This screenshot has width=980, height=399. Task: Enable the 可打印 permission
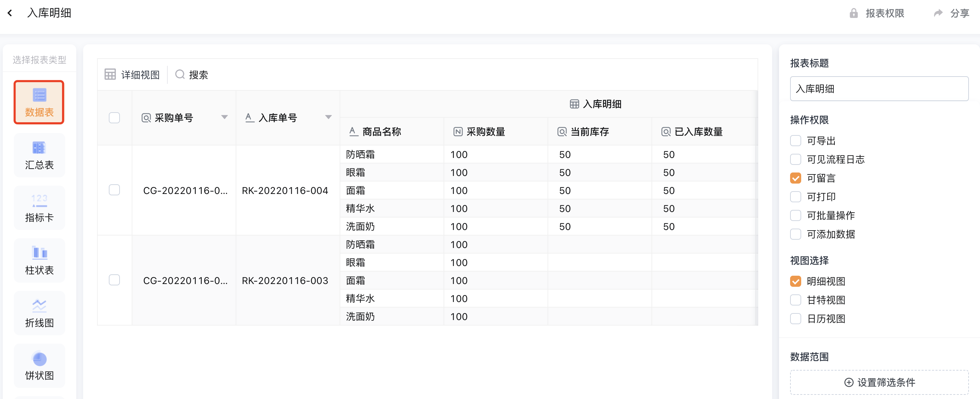796,197
